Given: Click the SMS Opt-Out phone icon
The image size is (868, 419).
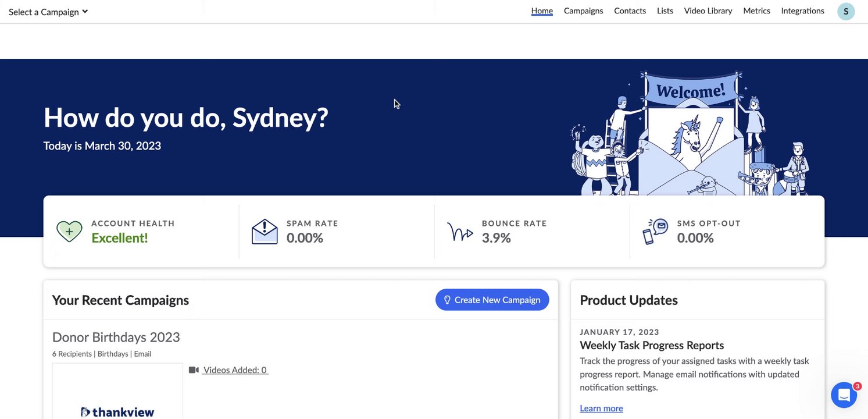Looking at the screenshot, I should (x=655, y=232).
